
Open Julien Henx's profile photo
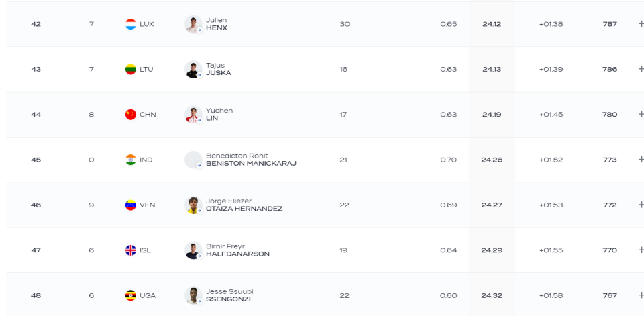193,24
